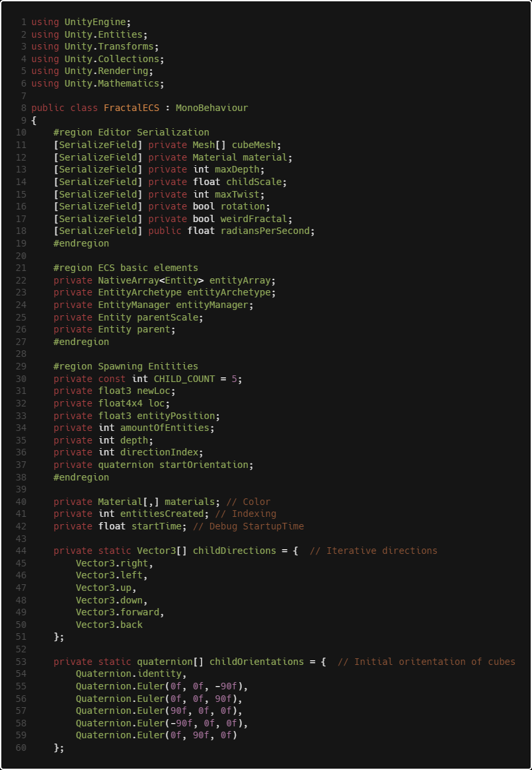The width and height of the screenshot is (532, 770).
Task: Click the materials 2D array declaration
Action: tap(137, 502)
